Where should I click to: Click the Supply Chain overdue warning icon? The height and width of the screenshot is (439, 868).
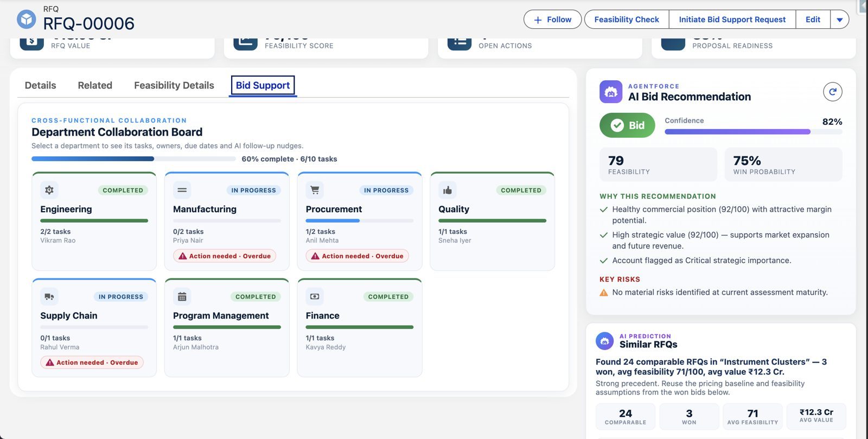click(x=50, y=362)
